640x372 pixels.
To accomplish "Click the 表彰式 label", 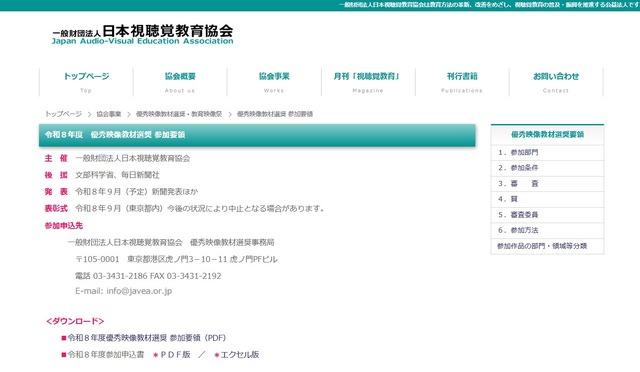I will pyautogui.click(x=56, y=208).
